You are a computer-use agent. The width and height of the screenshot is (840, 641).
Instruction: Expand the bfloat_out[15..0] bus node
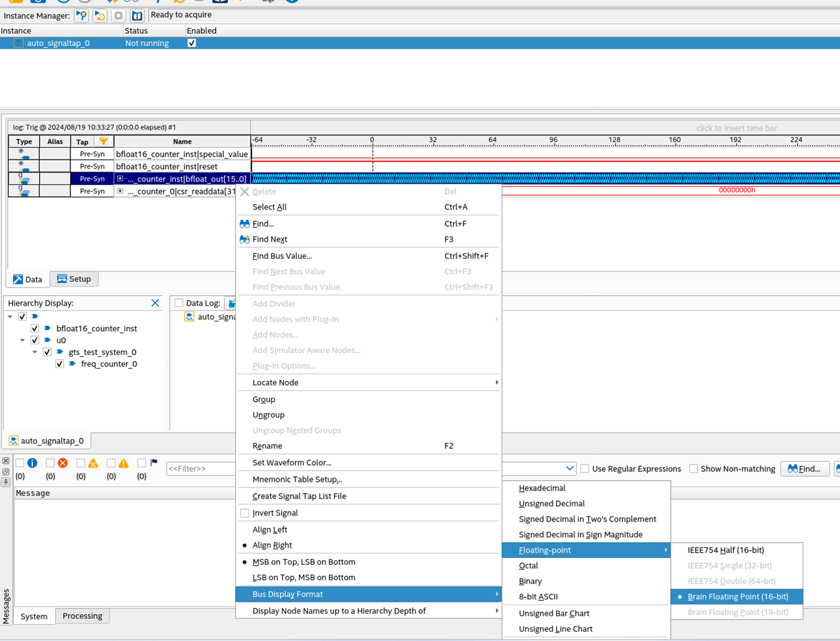(x=120, y=178)
